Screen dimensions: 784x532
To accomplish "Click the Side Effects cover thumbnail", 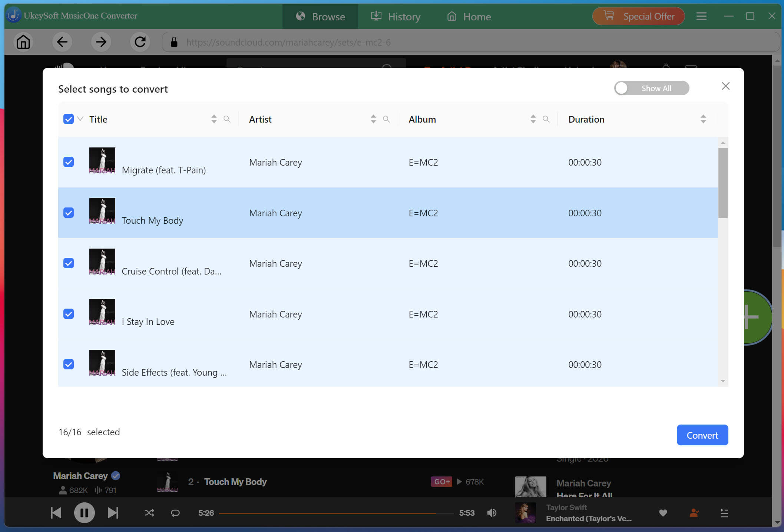I will click(102, 363).
